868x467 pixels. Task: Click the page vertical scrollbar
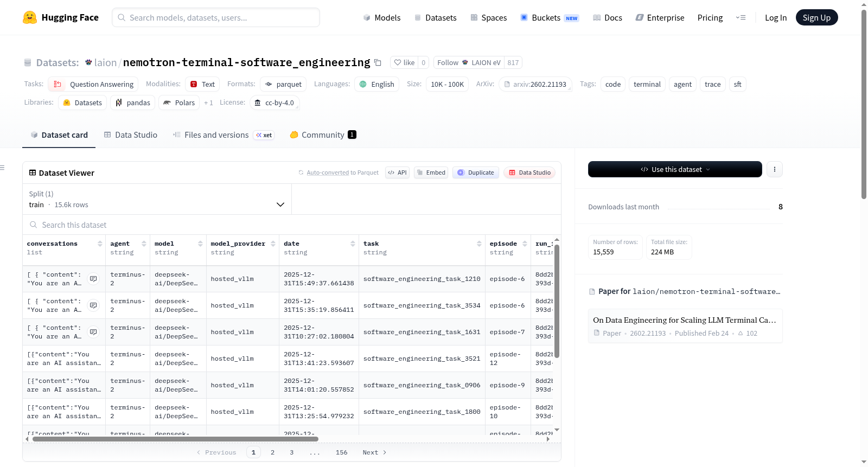coord(864,104)
